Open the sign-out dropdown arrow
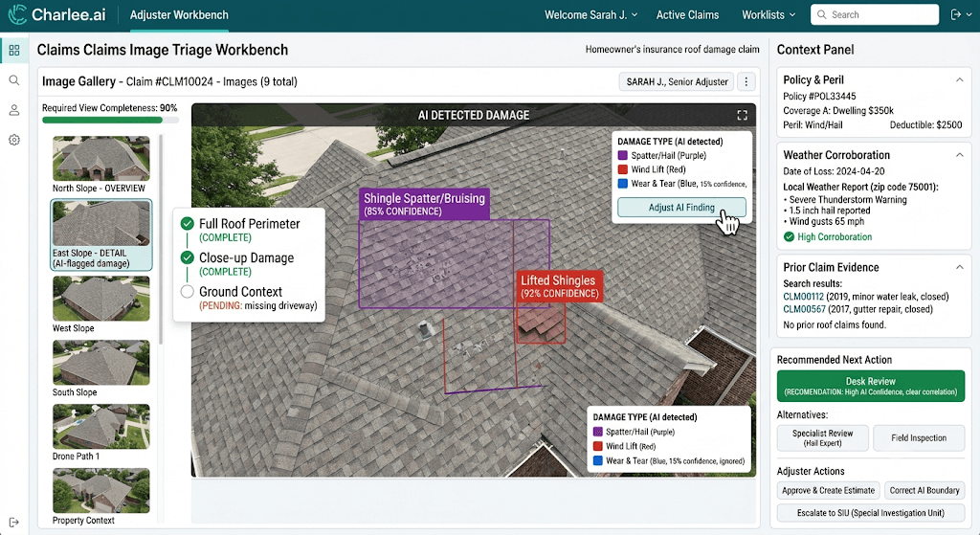 pyautogui.click(x=969, y=14)
